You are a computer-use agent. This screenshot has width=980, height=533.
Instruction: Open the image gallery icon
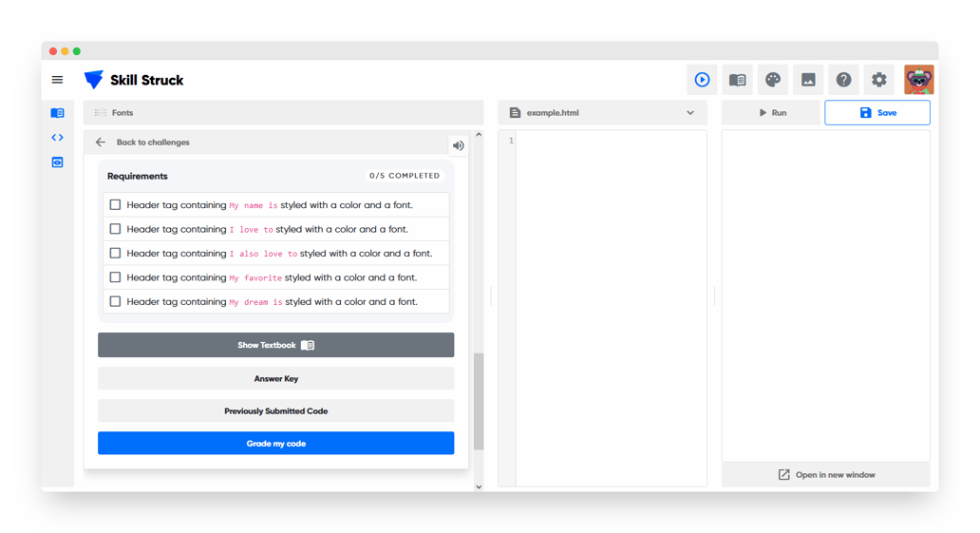[x=808, y=80]
